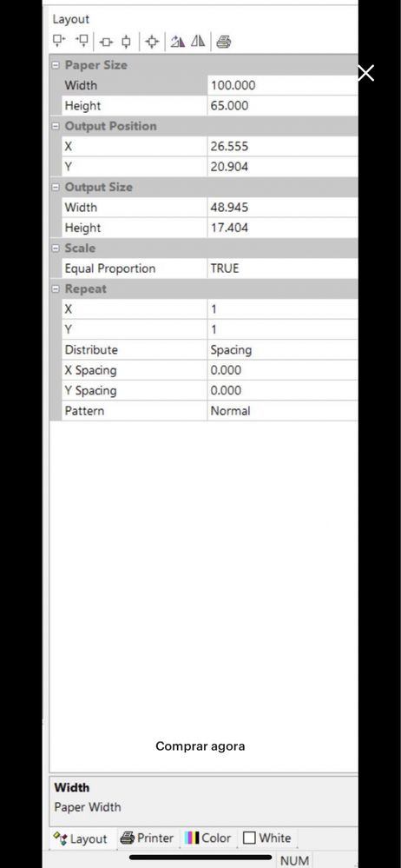Click the rotate image toolbar icon
Image resolution: width=401 pixels, height=868 pixels.
[177, 42]
